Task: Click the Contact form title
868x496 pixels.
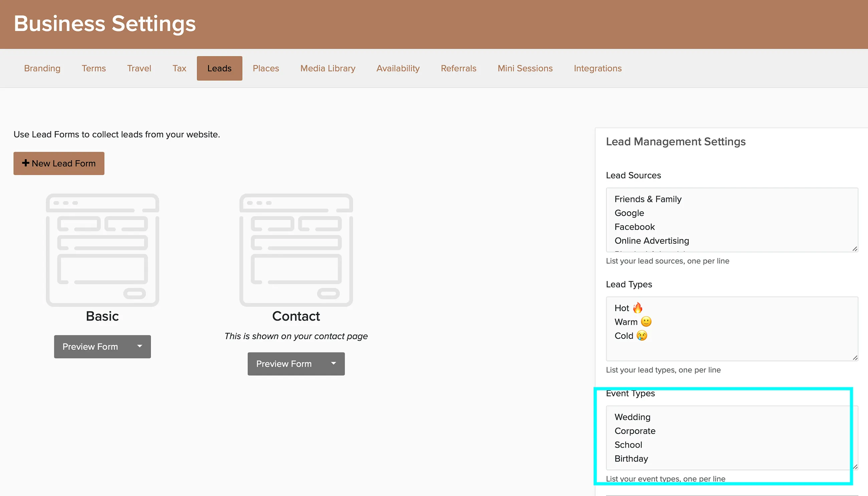Action: 296,316
